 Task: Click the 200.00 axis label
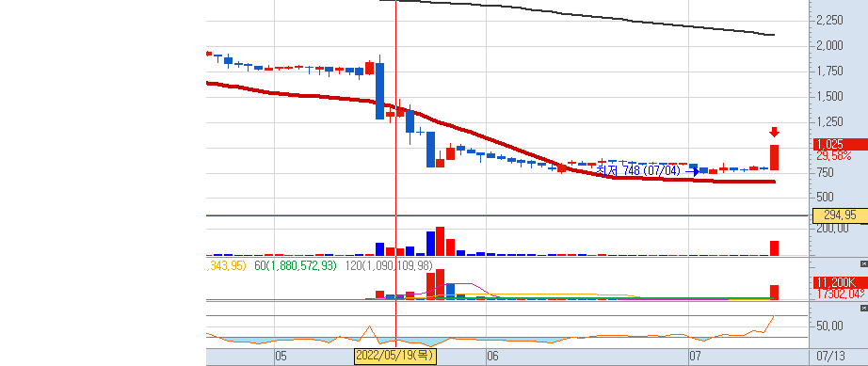click(x=832, y=229)
